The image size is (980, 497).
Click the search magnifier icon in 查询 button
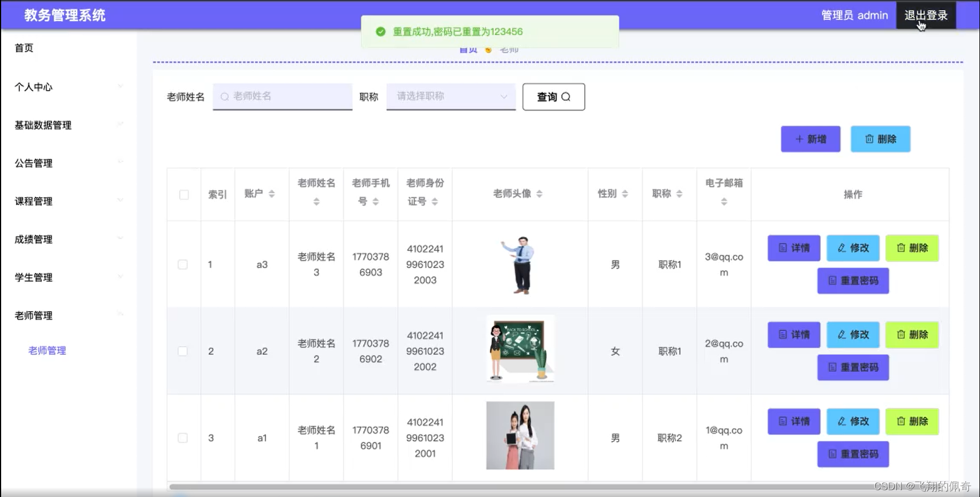coord(566,97)
